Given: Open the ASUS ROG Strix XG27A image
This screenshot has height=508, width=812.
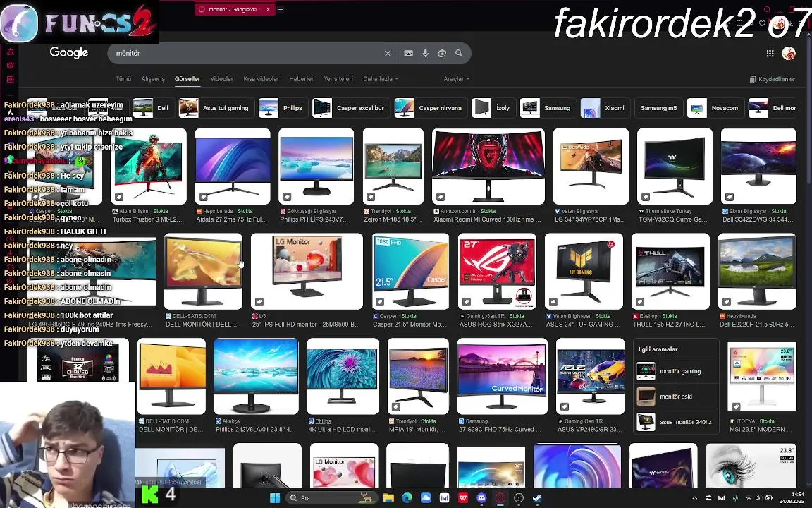Looking at the screenshot, I should [497, 271].
